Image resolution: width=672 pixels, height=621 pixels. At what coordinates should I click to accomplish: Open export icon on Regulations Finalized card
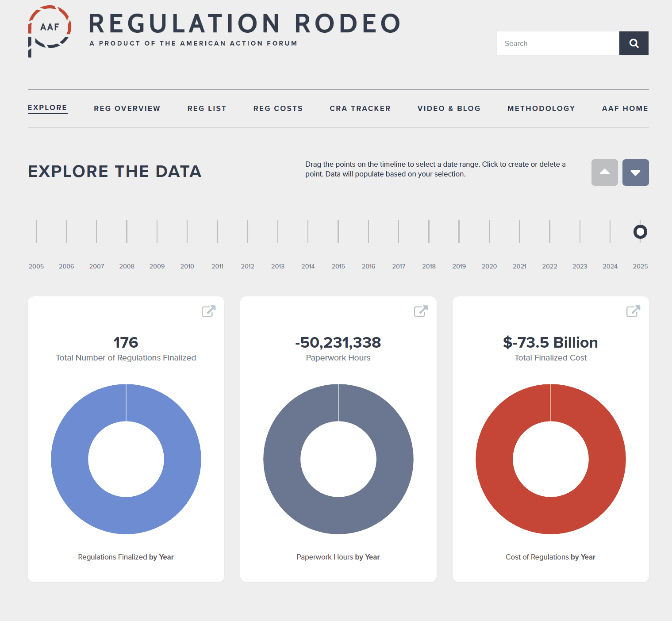[x=208, y=311]
